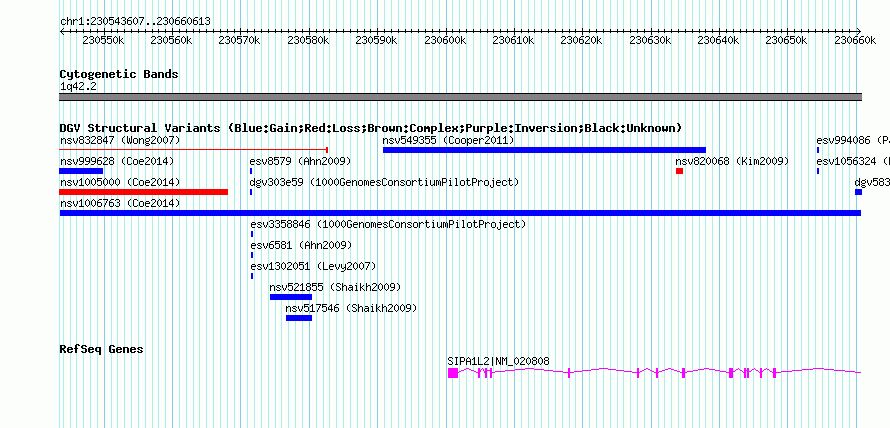The height and width of the screenshot is (428, 890).
Task: Select the red nsv1005000 loss bar
Action: [144, 192]
